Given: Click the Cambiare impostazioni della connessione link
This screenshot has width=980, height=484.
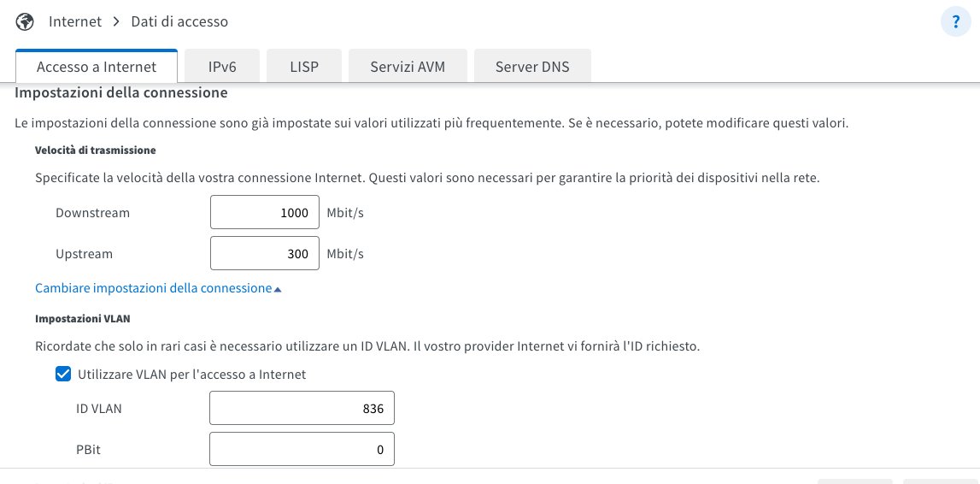Looking at the screenshot, I should [x=153, y=288].
